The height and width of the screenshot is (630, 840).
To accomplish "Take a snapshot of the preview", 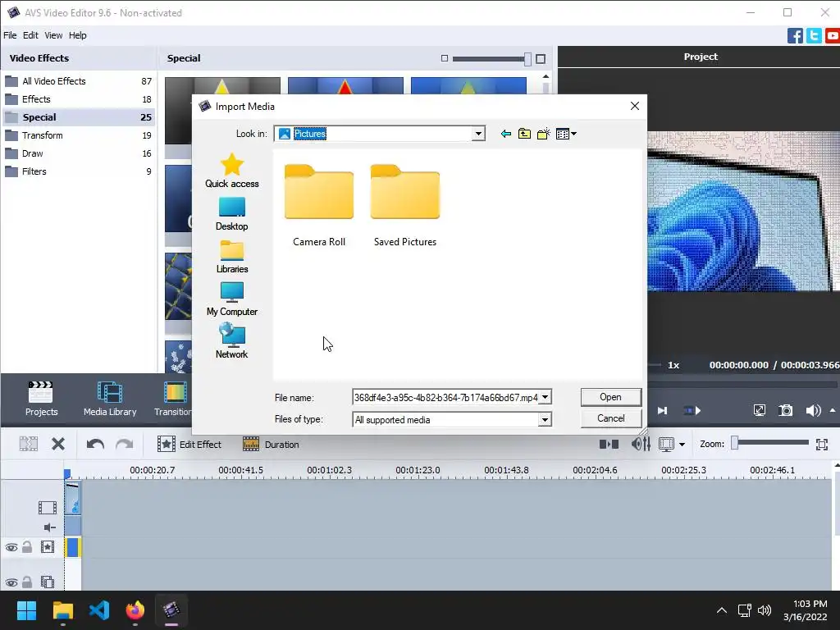I will pos(785,410).
